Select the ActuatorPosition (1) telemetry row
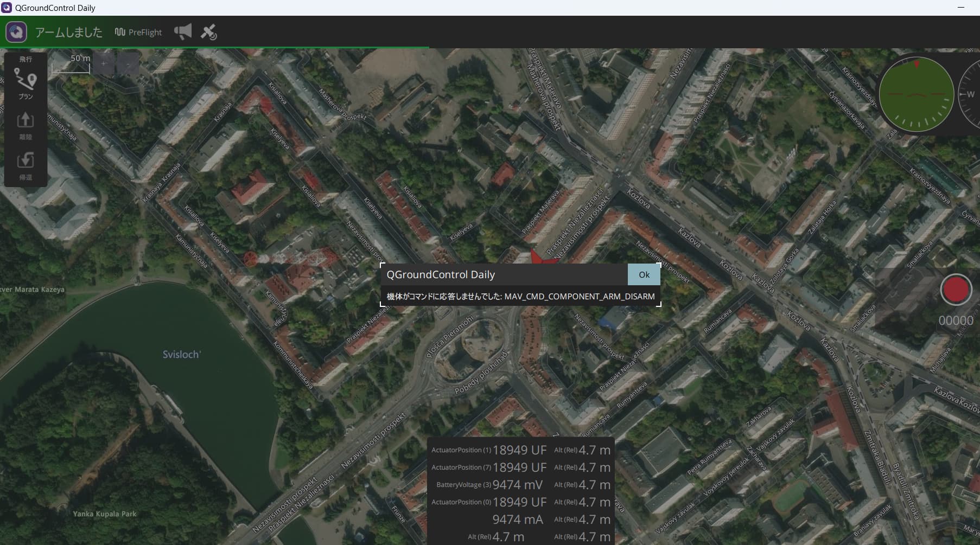This screenshot has width=980, height=545. pos(489,450)
